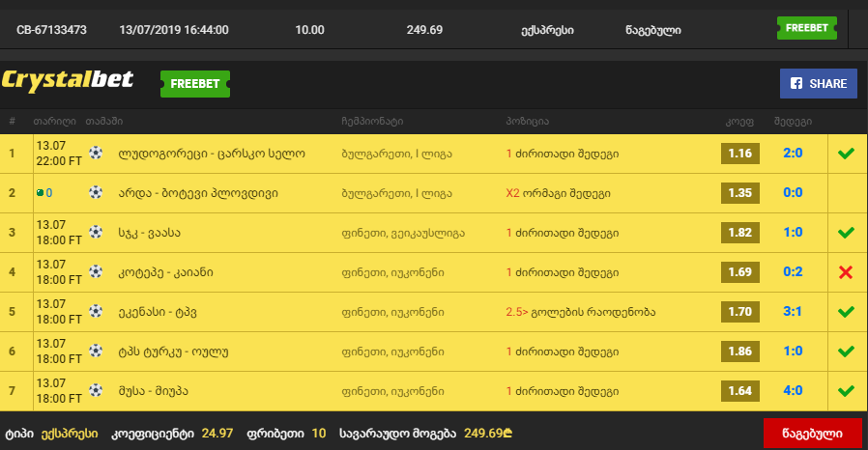868x450 pixels.
Task: Click odds value 1.86
Action: pos(740,352)
